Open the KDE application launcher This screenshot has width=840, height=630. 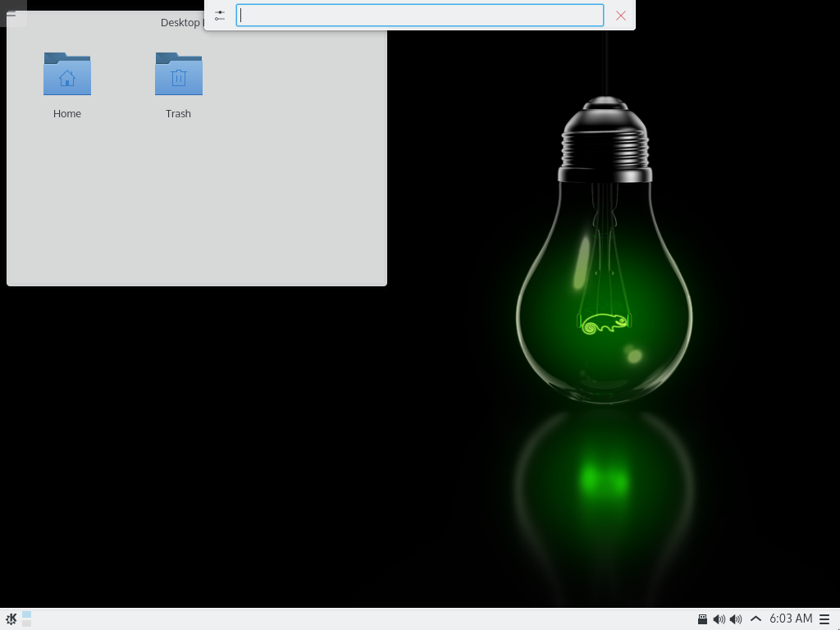[11, 619]
